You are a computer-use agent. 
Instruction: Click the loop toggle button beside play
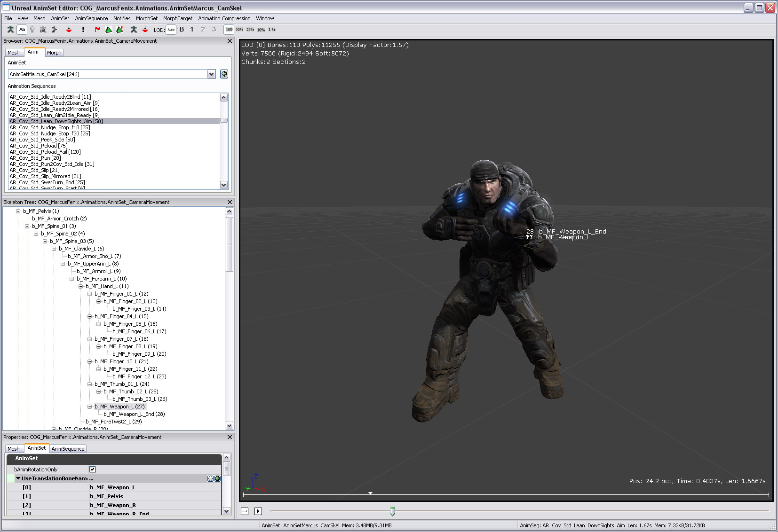[x=245, y=511]
